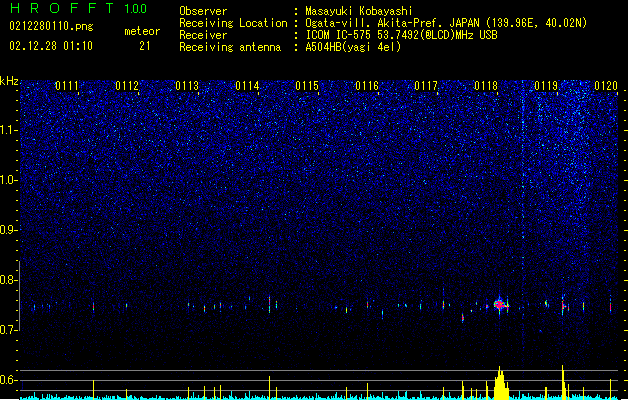The image size is (629, 400).
Task: Click the Receiving Location label
Action: coord(233,23)
